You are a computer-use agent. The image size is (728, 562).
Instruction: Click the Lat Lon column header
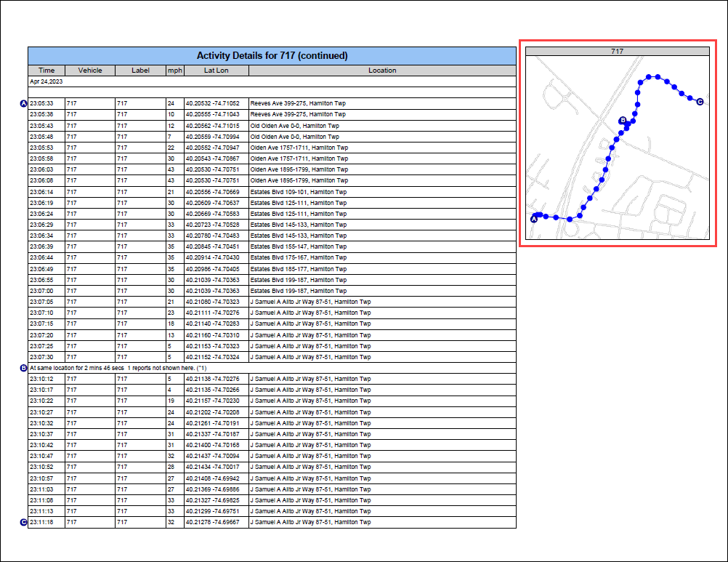217,71
